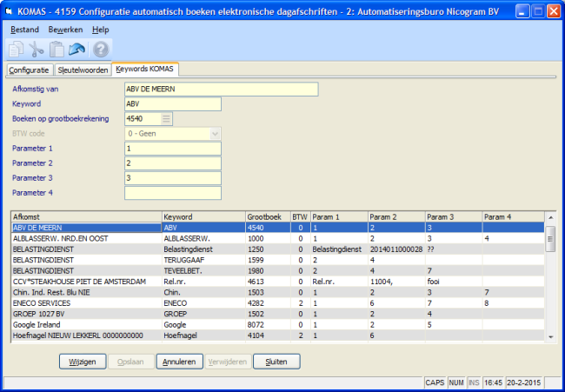Click the CAPS indicator in status bar
Screen dimensions: 565x392
click(x=435, y=382)
